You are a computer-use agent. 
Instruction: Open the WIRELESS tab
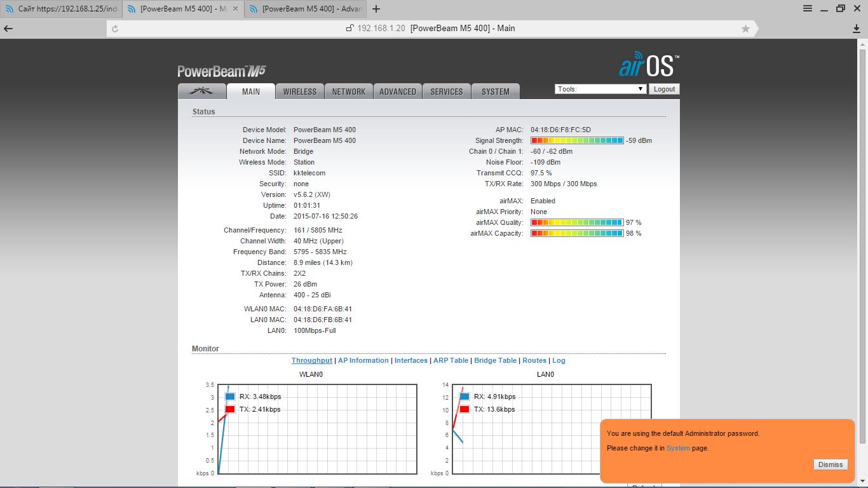[x=300, y=91]
